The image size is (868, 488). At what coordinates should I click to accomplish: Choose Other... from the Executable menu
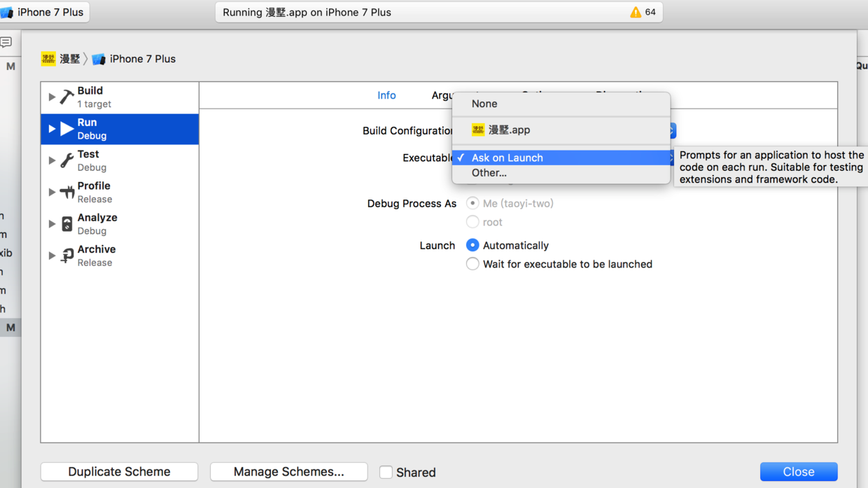coord(561,173)
